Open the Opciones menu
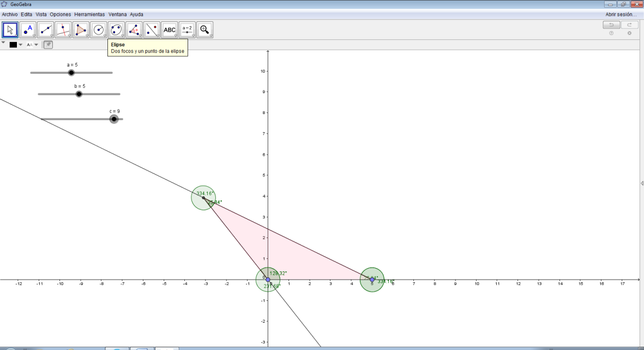644x350 pixels. coord(61,14)
